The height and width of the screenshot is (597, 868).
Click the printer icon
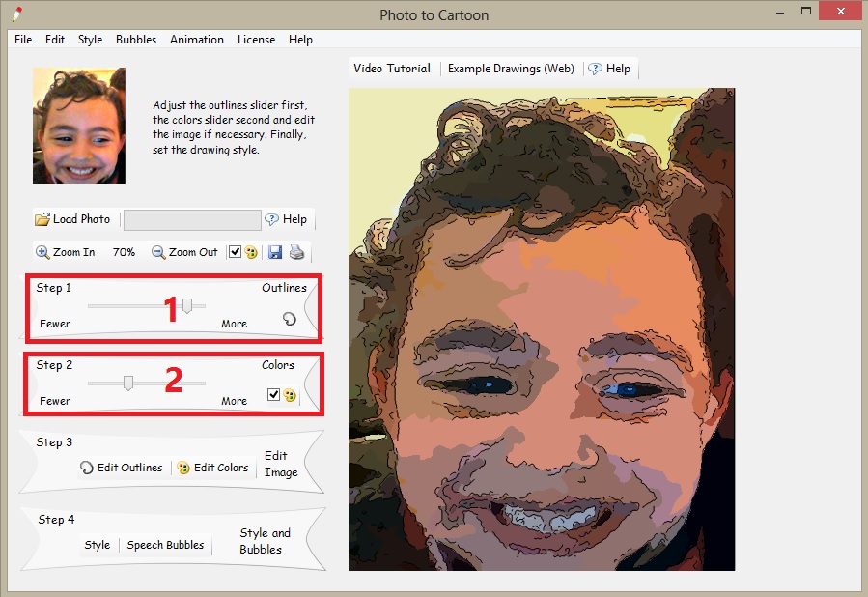pos(296,252)
